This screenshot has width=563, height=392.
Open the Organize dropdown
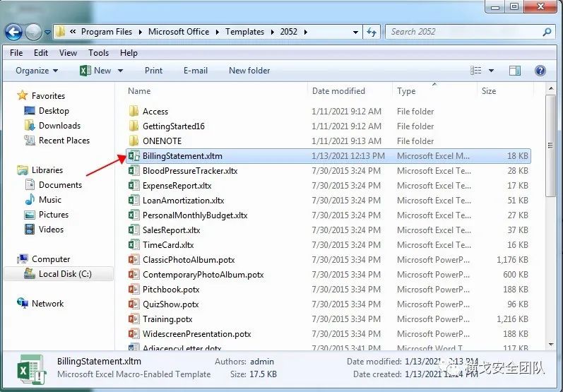pos(37,71)
